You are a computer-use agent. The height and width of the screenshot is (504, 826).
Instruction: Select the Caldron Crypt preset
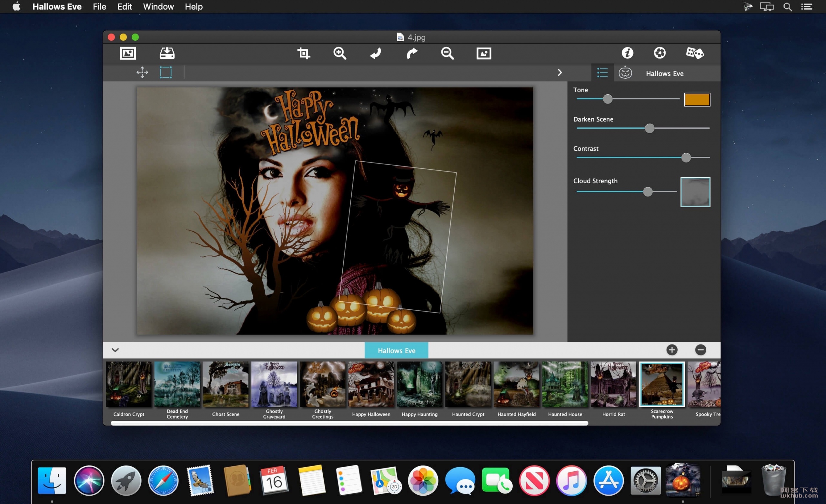coord(129,384)
